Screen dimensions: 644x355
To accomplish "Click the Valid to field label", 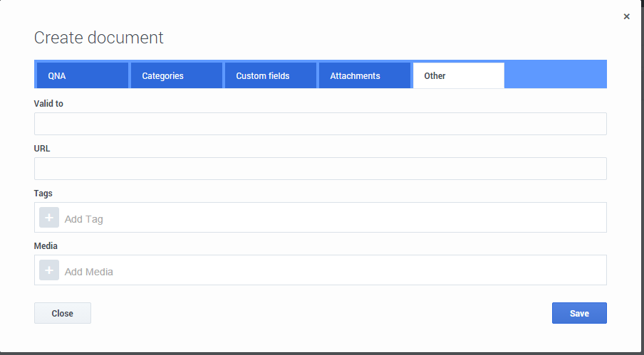I will [48, 104].
